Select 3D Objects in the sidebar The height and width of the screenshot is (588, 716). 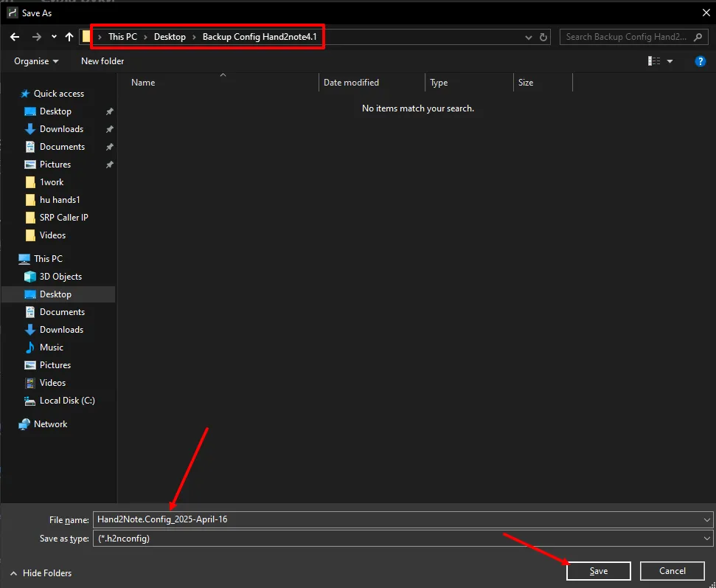point(60,277)
